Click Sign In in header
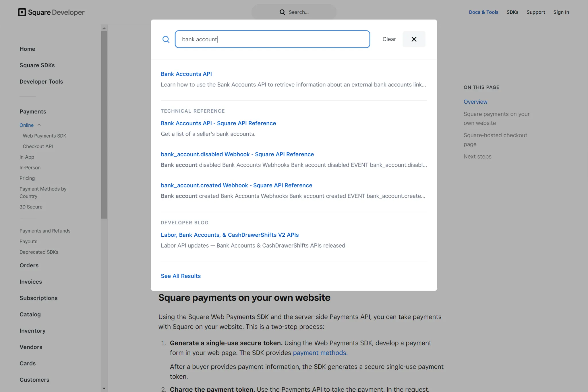This screenshot has height=392, width=588. click(x=561, y=12)
